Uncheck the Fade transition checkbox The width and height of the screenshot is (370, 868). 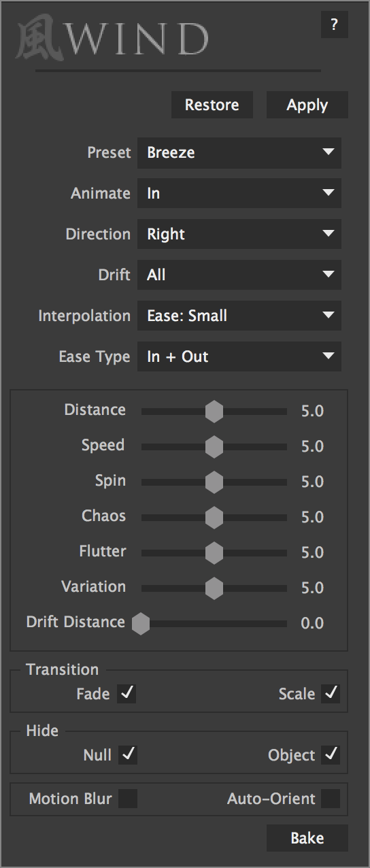[x=127, y=694]
